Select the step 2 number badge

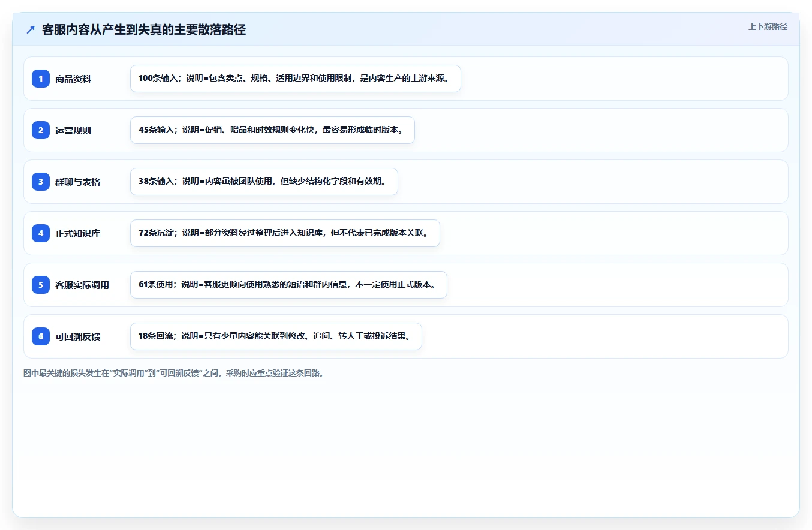coord(41,130)
